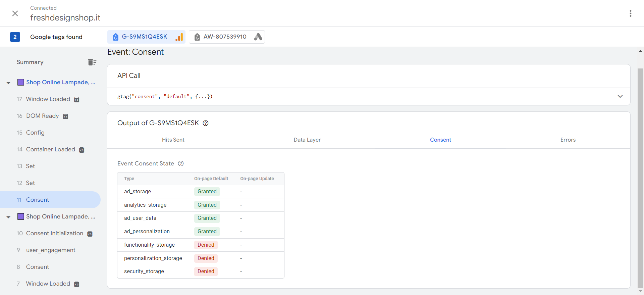Click the code icon beside Container Loaded

click(x=82, y=150)
